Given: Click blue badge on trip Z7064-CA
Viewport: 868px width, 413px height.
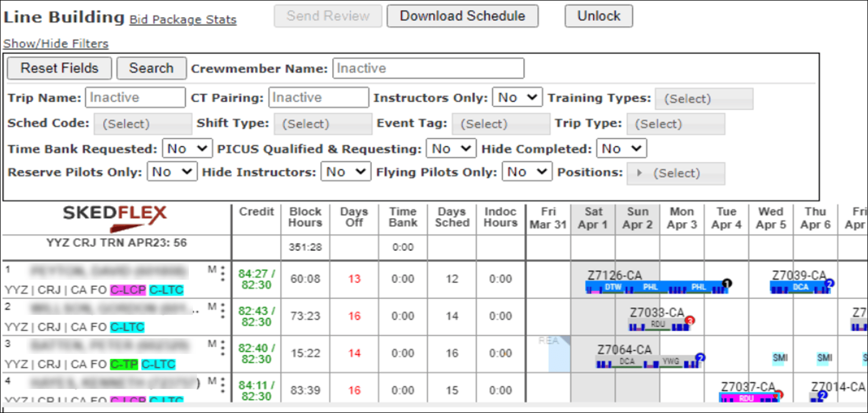Looking at the screenshot, I should click(x=700, y=357).
